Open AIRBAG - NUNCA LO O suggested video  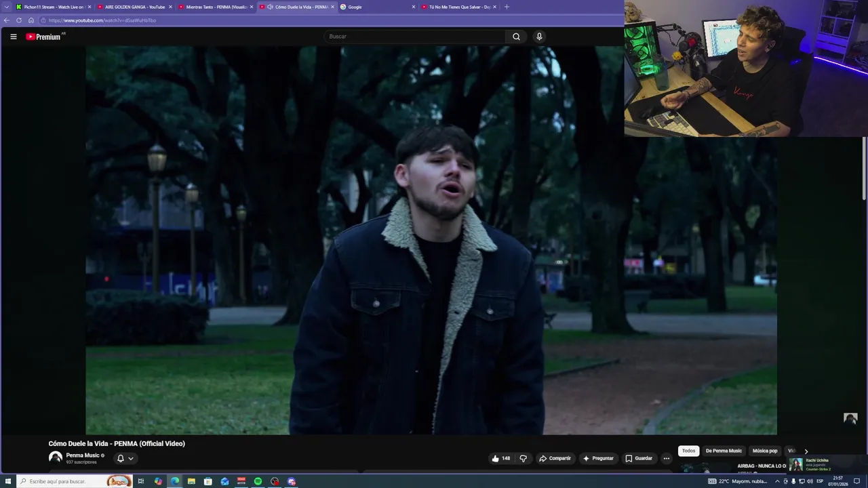762,466
